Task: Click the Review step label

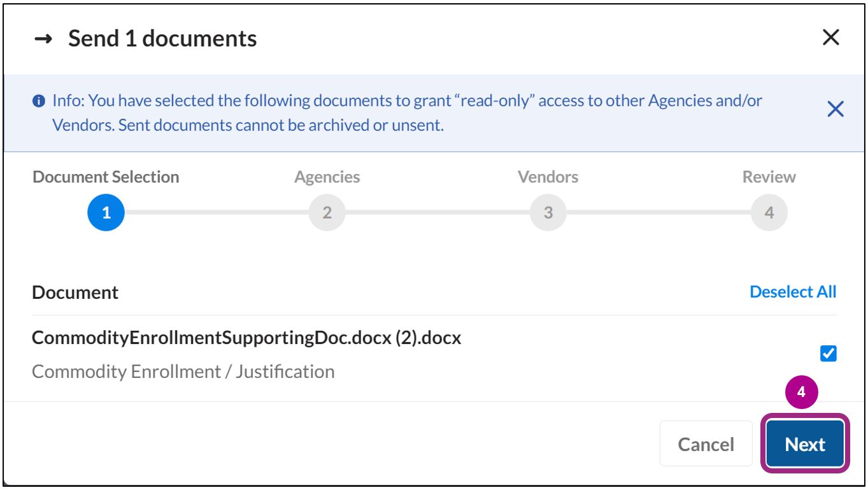Action: click(769, 177)
